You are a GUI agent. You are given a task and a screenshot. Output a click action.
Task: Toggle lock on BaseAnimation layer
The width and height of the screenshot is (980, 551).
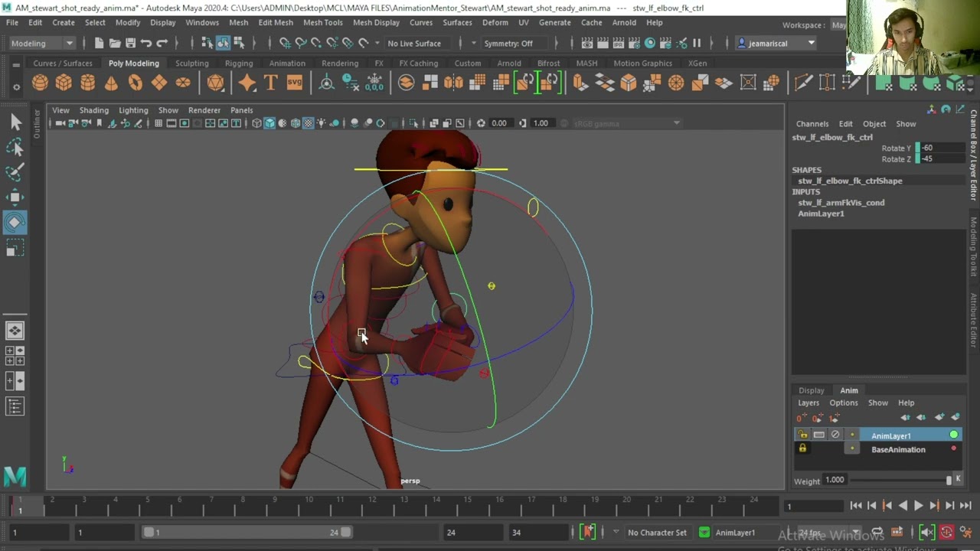pyautogui.click(x=802, y=448)
